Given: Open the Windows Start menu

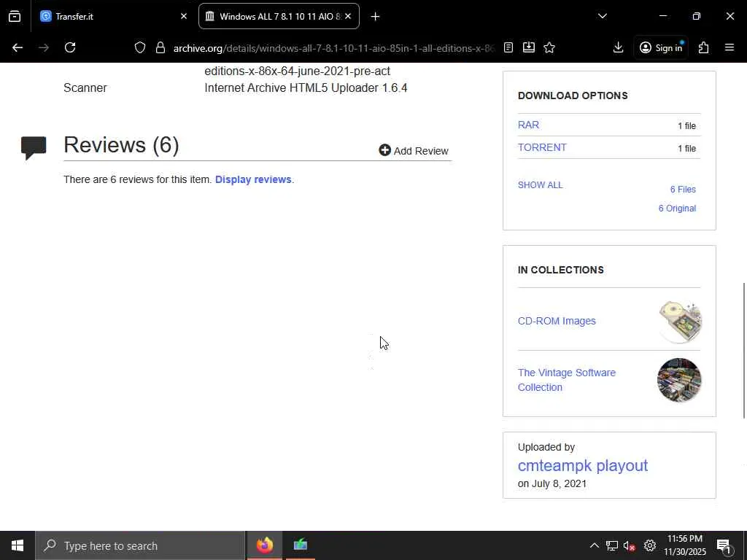Looking at the screenshot, I should [x=18, y=545].
